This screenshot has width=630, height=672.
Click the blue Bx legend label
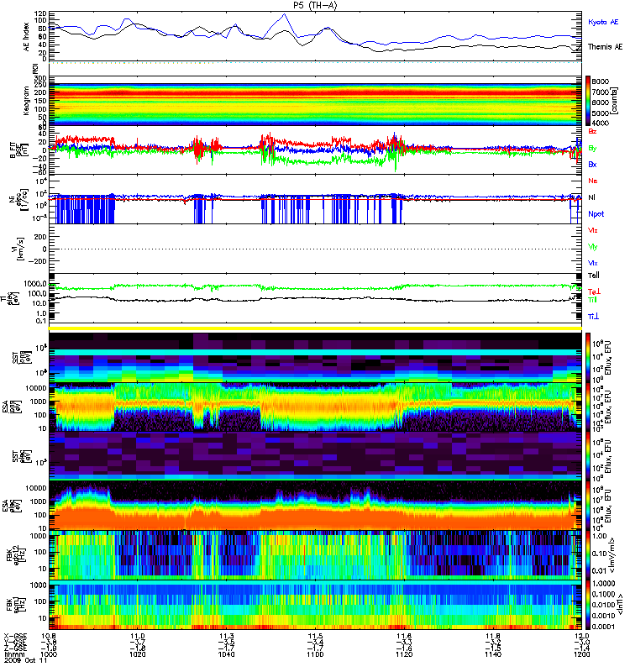click(x=592, y=164)
